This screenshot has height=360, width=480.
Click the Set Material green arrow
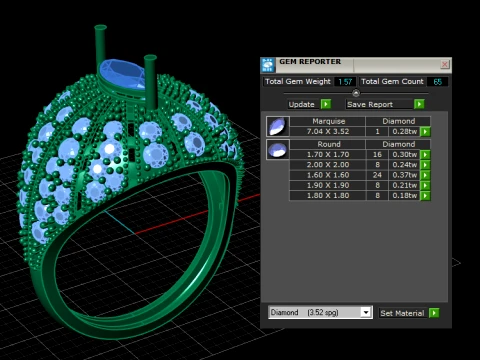[x=434, y=313]
